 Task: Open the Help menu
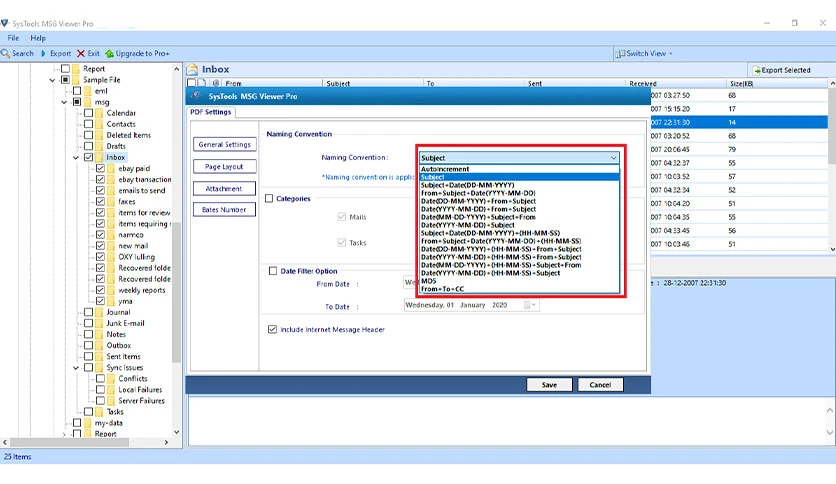point(38,38)
